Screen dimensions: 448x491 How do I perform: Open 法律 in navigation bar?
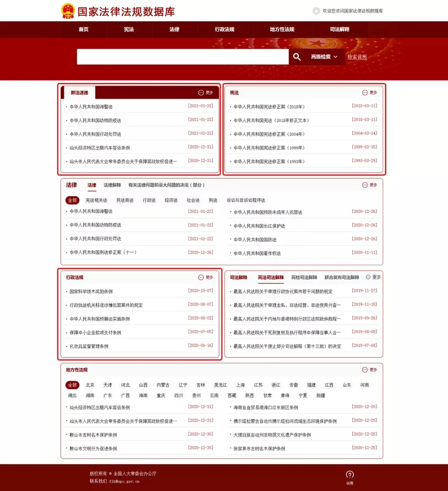(x=174, y=29)
